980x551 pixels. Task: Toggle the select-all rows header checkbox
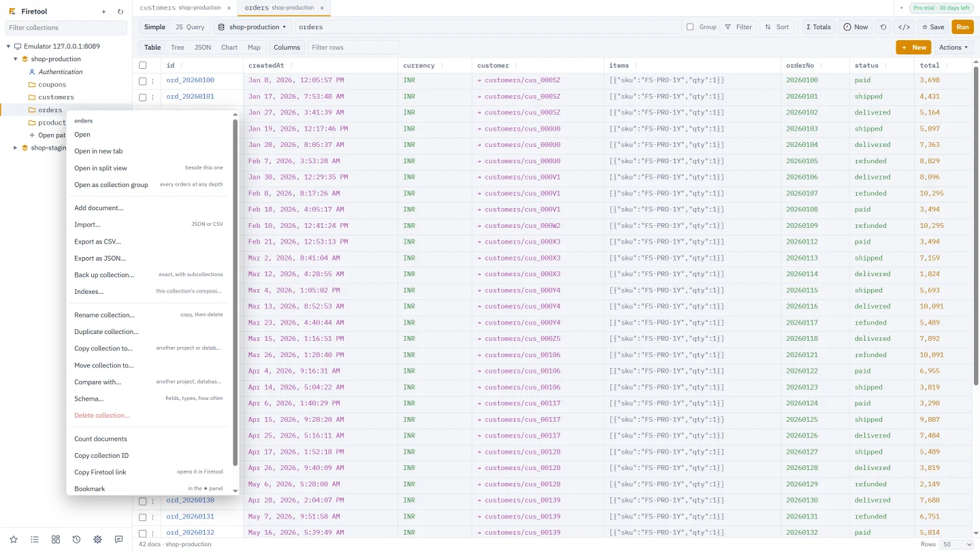click(x=143, y=66)
